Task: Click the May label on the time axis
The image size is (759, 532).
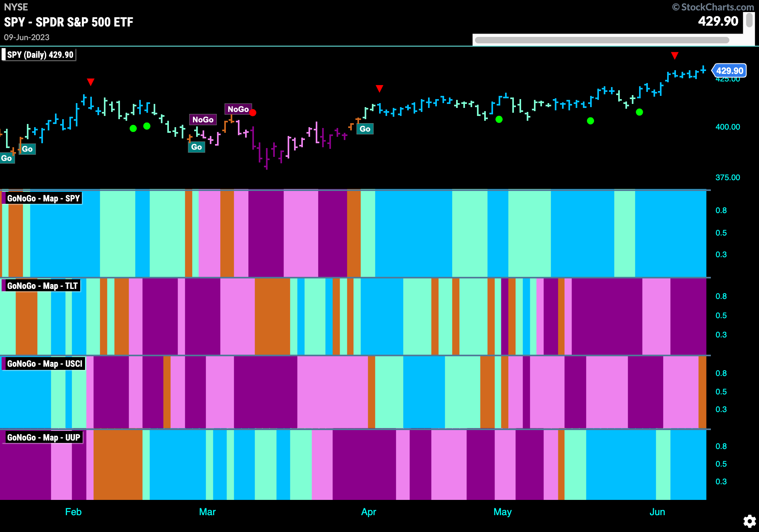Action: [x=503, y=512]
